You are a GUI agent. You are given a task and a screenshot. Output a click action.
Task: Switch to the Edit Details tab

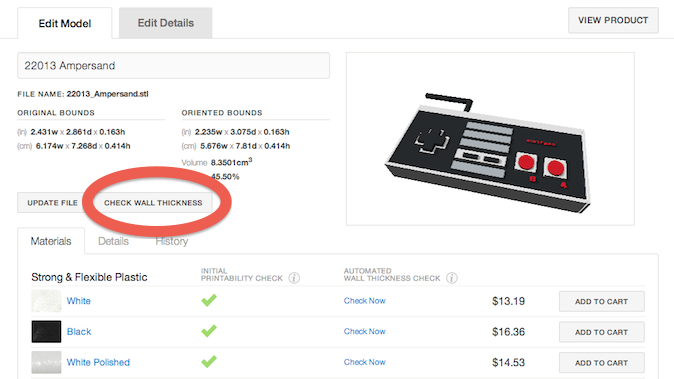click(x=165, y=23)
